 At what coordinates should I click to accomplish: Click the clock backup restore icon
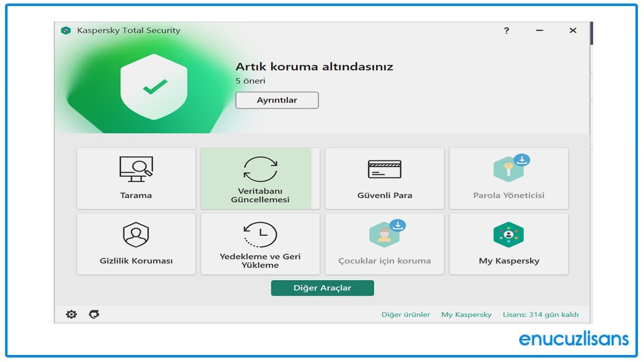260,235
